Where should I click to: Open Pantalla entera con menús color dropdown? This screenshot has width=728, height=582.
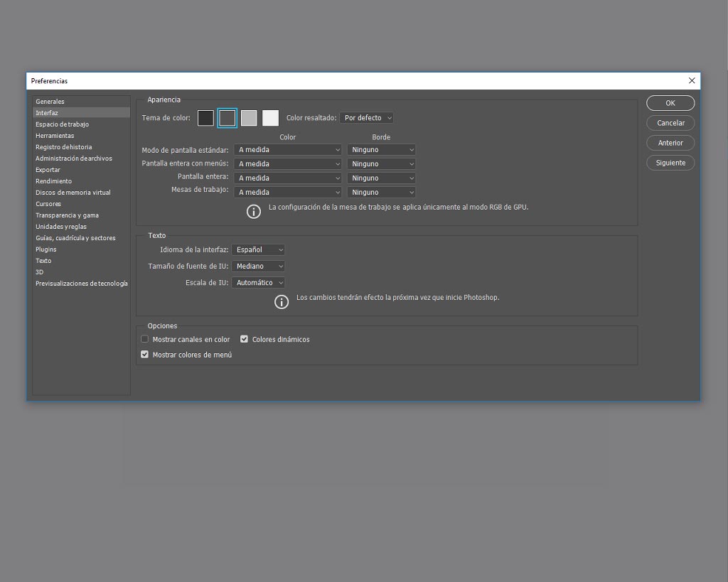click(288, 164)
